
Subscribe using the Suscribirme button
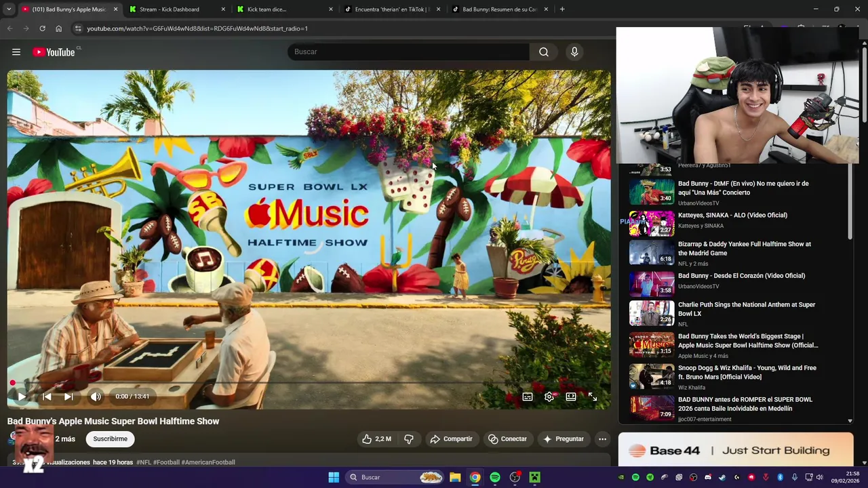[x=110, y=439]
